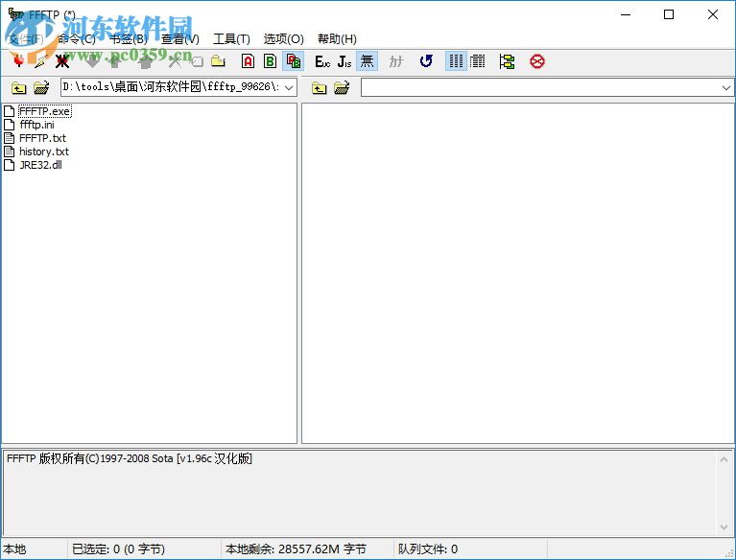Viewport: 736px width, 560px height.
Task: Click 本地剩余: 28557.62M 字节 status text
Action: (296, 548)
